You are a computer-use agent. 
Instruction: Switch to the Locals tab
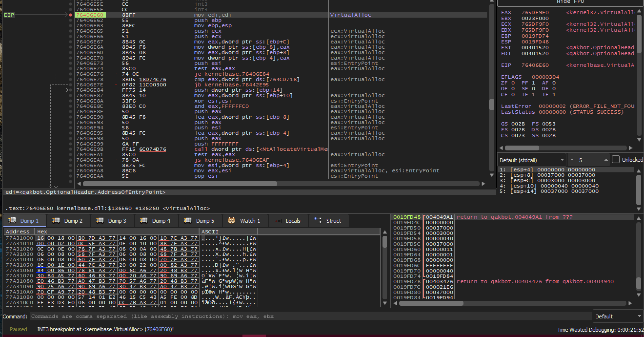(288, 221)
